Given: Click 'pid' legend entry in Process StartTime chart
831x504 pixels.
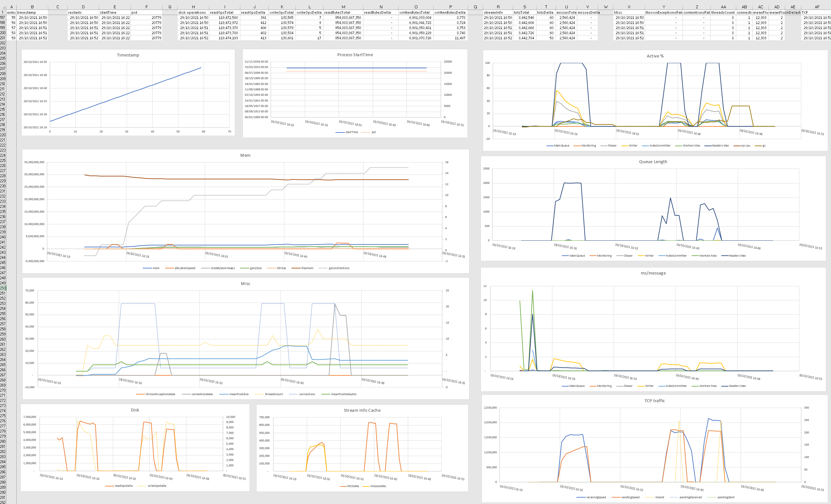Looking at the screenshot, I should pyautogui.click(x=369, y=132).
